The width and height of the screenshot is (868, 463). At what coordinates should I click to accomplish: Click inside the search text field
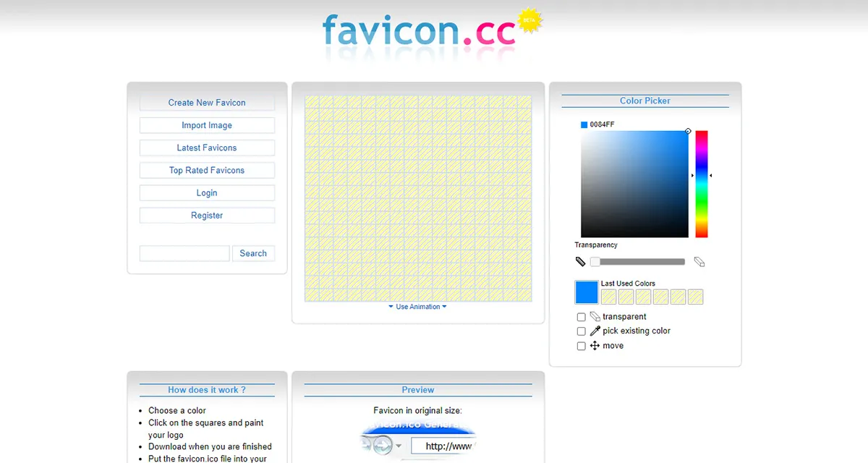click(x=184, y=252)
